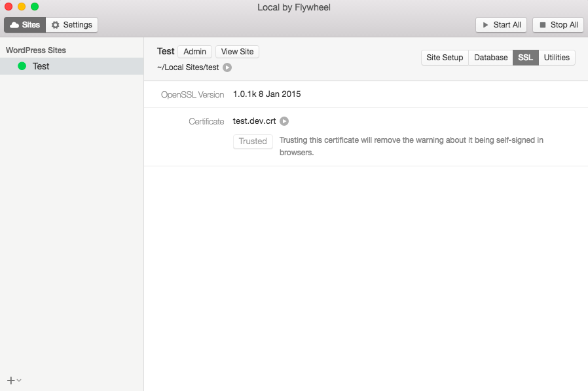Image resolution: width=588 pixels, height=391 pixels.
Task: Click the test.dev.crt certificate filename
Action: tap(254, 121)
